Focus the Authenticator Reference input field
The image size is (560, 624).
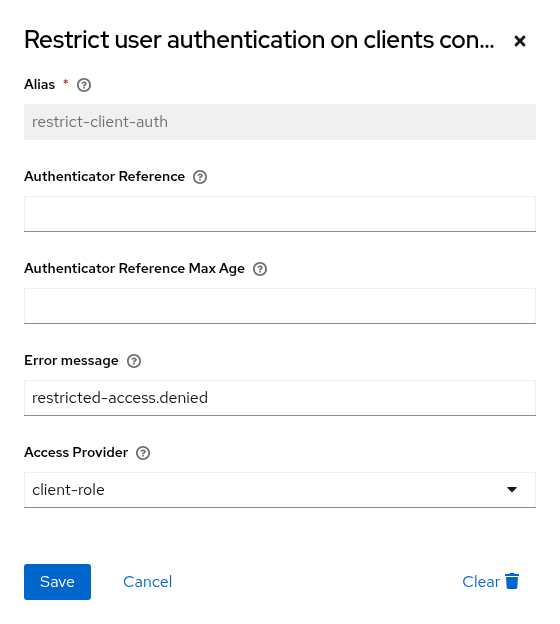(x=280, y=214)
